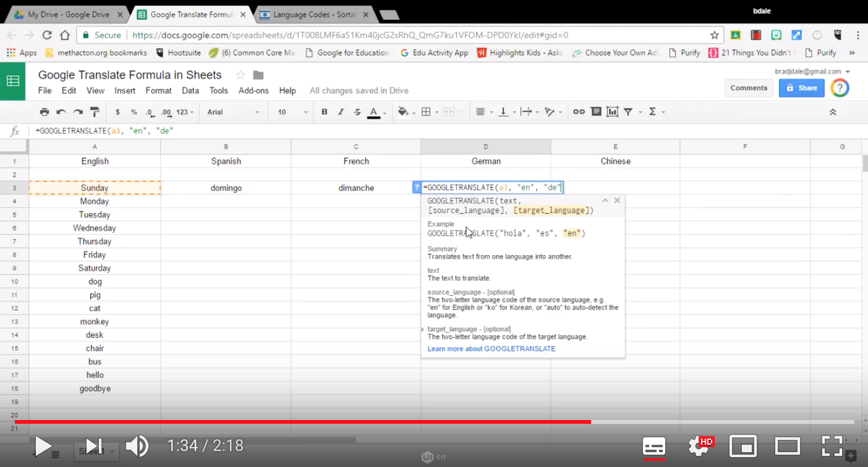Open the Format menu
This screenshot has height=467, width=868.
point(158,90)
